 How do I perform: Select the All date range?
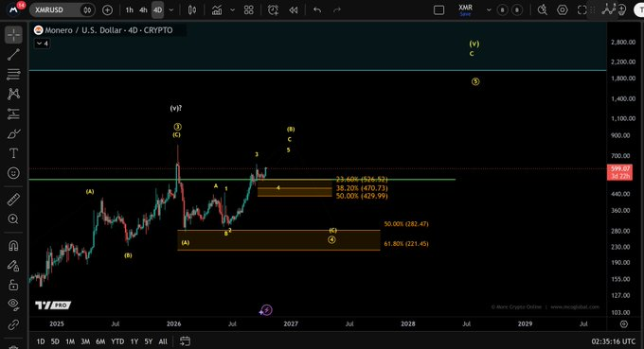click(163, 341)
